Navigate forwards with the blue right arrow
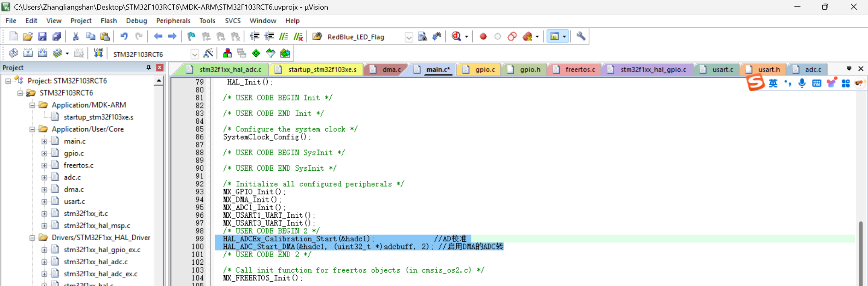The height and width of the screenshot is (286, 868). (172, 37)
